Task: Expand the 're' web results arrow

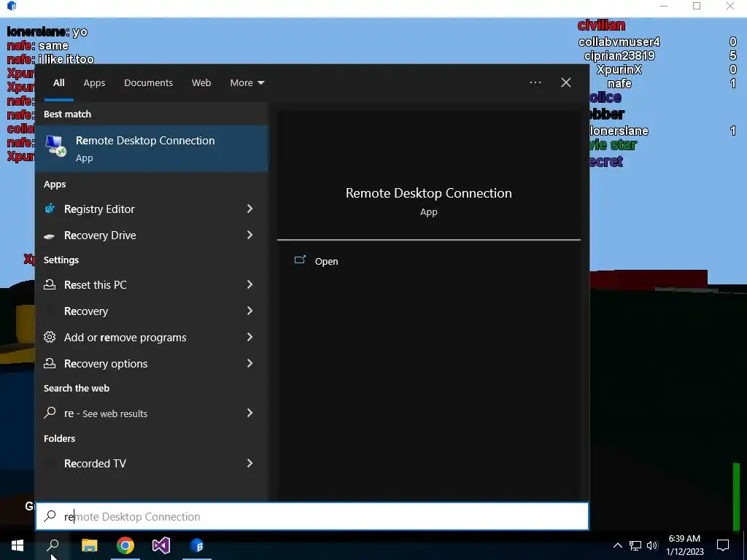Action: 249,413
